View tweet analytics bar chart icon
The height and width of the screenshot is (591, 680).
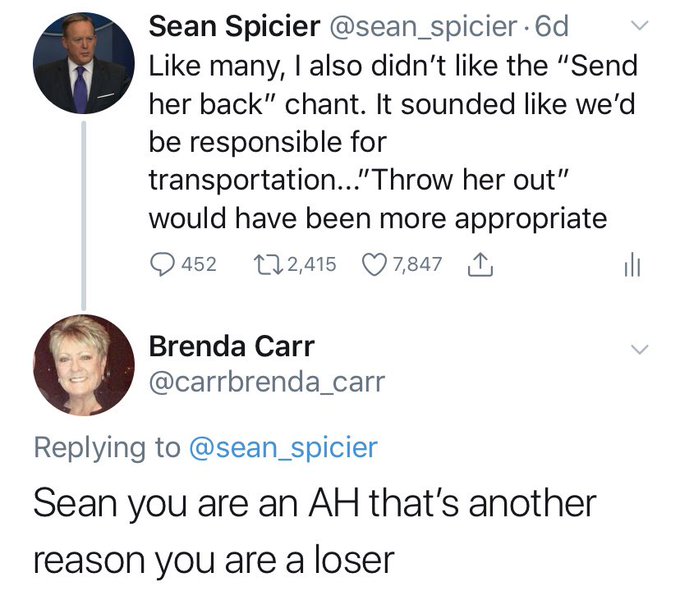(633, 265)
